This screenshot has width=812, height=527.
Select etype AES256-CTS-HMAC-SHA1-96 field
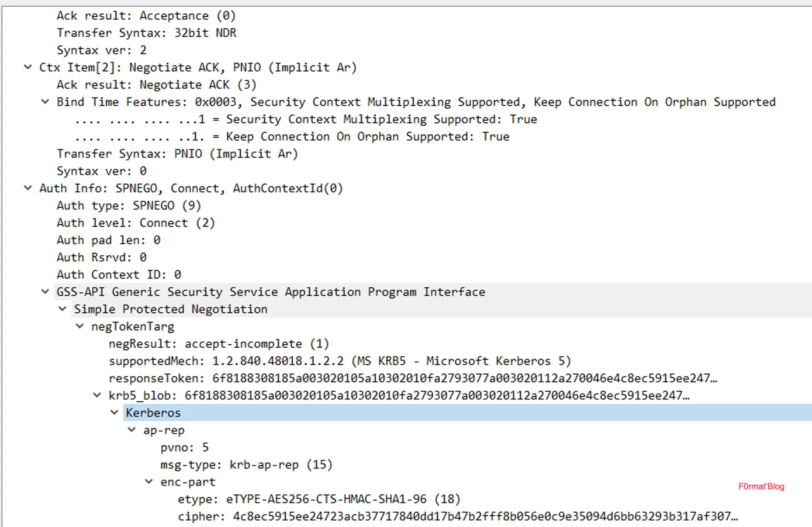pos(319,499)
